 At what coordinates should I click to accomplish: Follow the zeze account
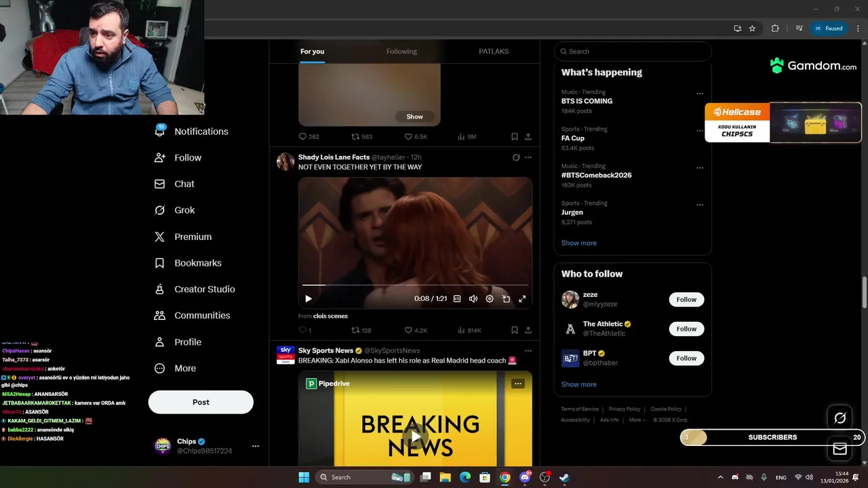(x=686, y=300)
